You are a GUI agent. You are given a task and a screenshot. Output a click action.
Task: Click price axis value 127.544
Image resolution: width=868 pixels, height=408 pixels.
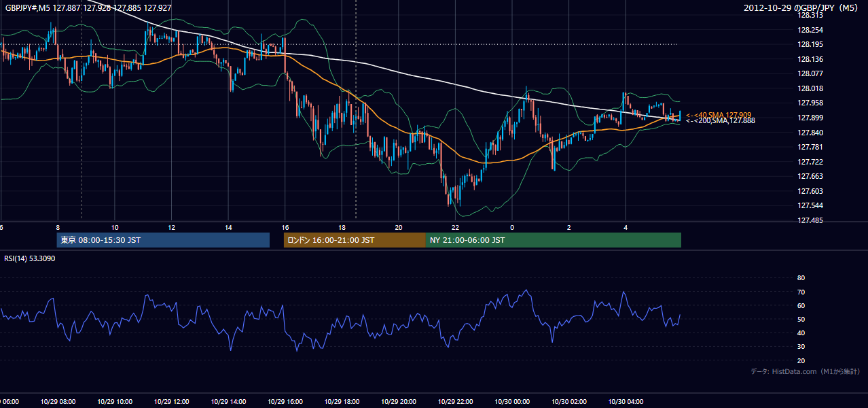(x=810, y=205)
